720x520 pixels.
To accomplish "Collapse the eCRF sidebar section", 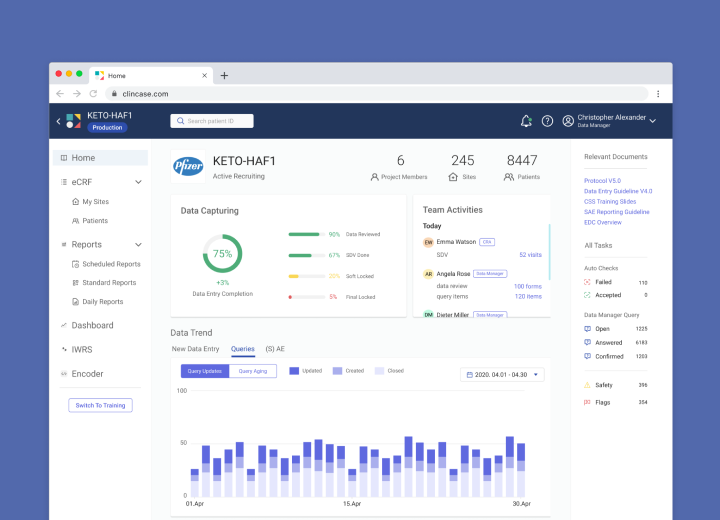I will point(138,182).
